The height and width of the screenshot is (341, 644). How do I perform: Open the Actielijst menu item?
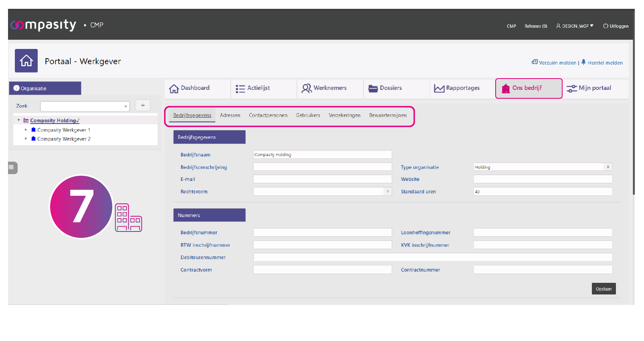tap(264, 89)
